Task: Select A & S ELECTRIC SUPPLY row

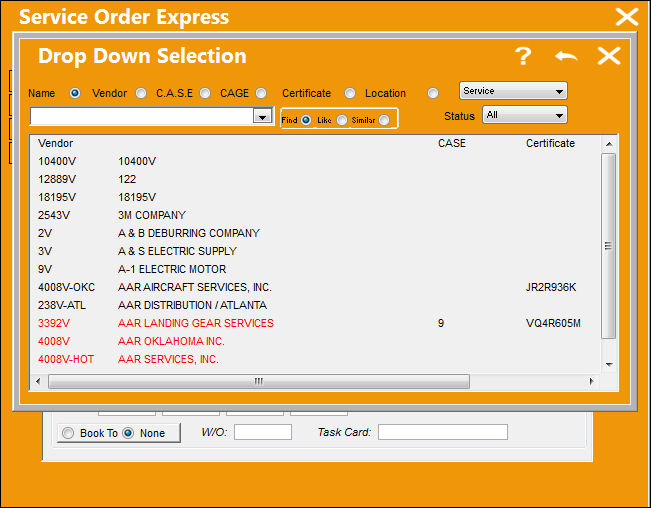Action: (316, 251)
